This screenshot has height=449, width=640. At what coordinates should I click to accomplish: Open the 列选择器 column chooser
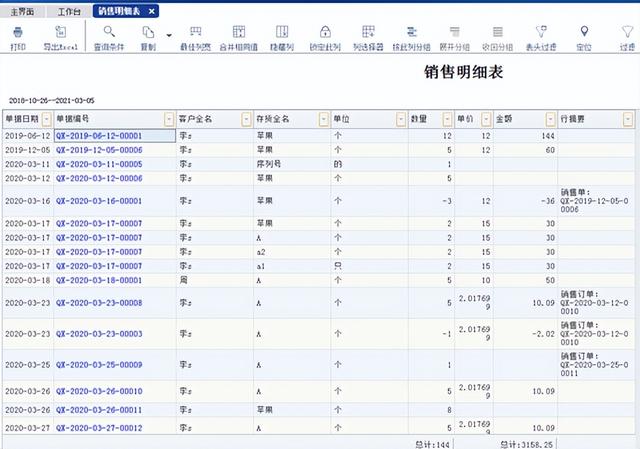[x=369, y=33]
